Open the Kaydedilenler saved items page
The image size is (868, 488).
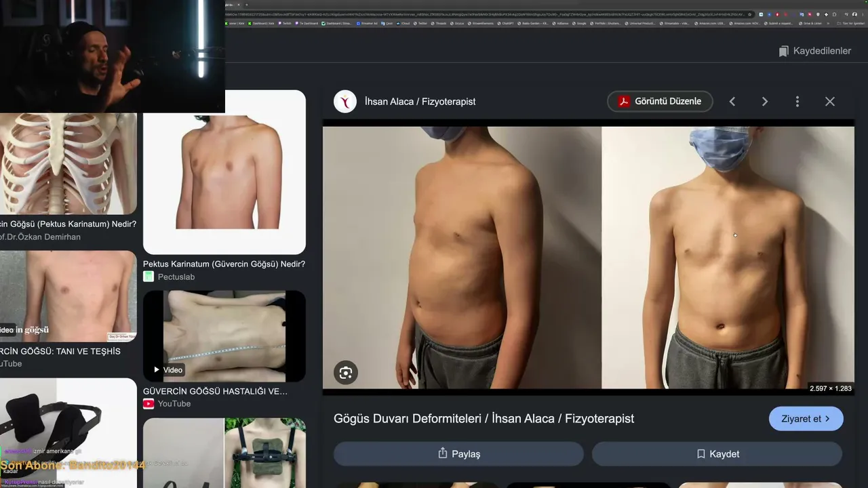point(814,51)
